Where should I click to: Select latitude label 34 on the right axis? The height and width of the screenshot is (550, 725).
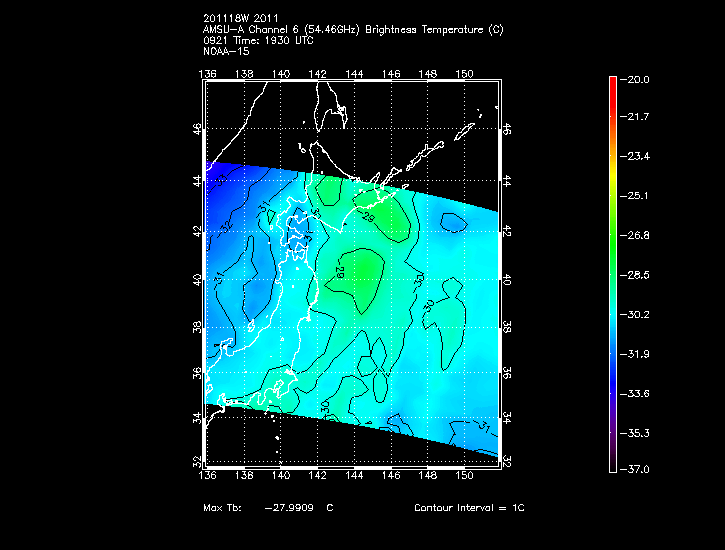point(507,418)
